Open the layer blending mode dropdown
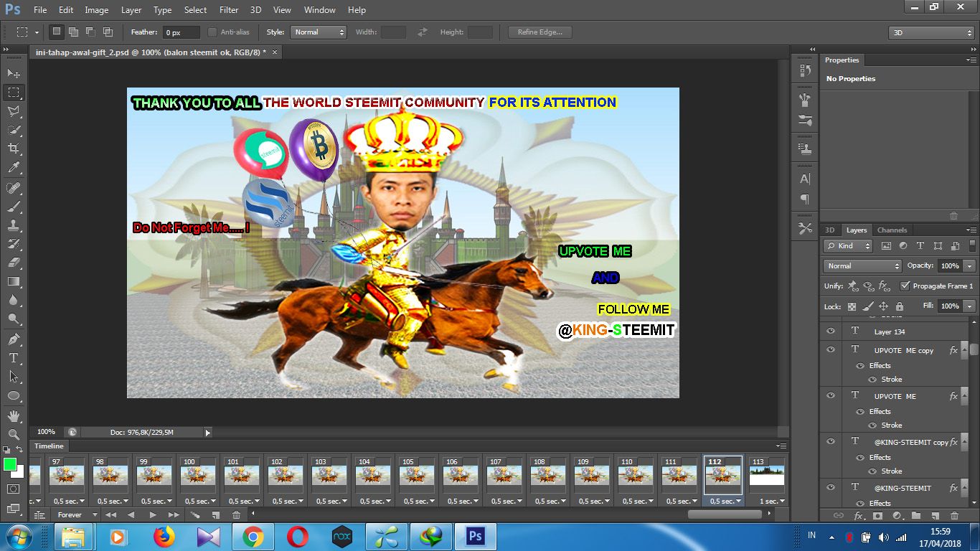The image size is (980, 551). coord(862,266)
